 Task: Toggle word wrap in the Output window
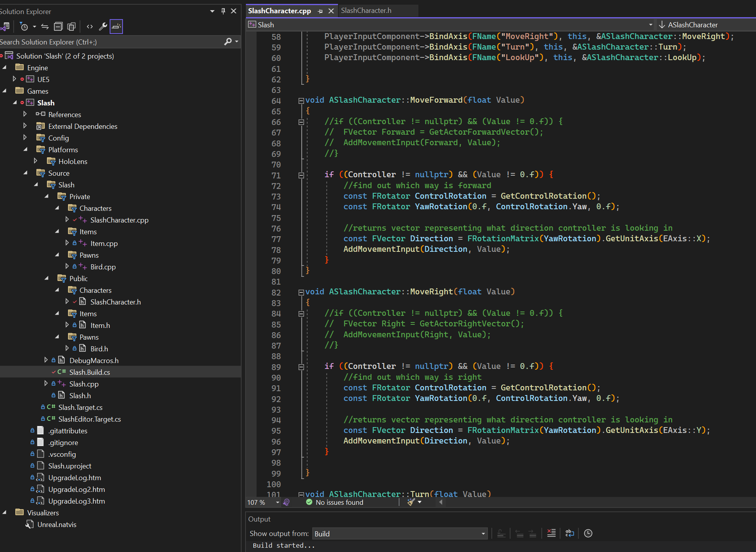[x=569, y=533]
